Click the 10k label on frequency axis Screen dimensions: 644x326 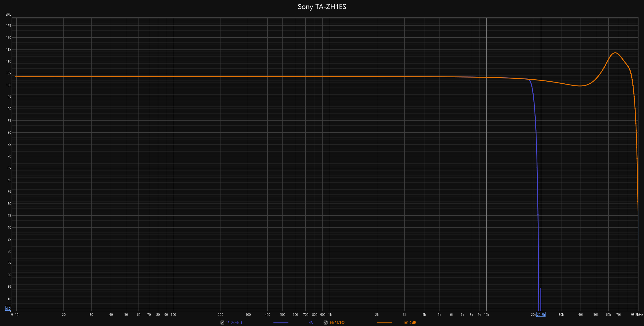click(x=486, y=315)
